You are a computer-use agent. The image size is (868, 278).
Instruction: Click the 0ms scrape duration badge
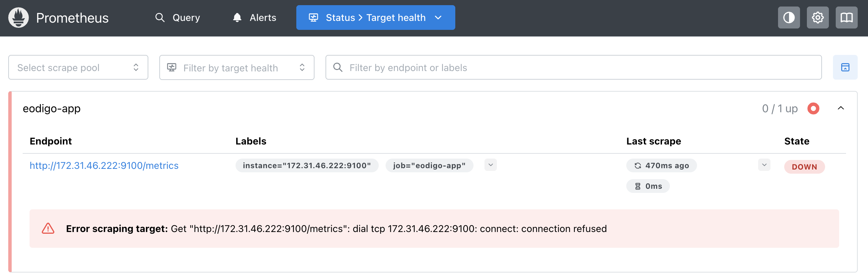[x=648, y=186]
